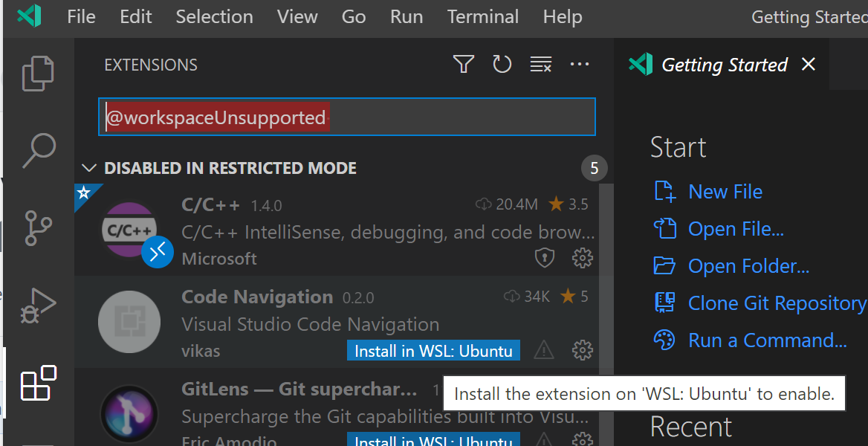Click the Clone Git Repository link

777,303
